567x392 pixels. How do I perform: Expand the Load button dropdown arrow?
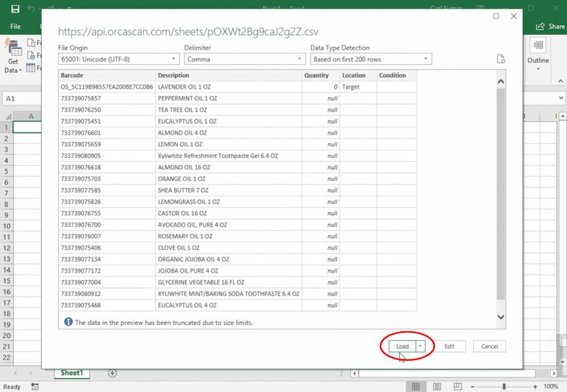coord(420,346)
